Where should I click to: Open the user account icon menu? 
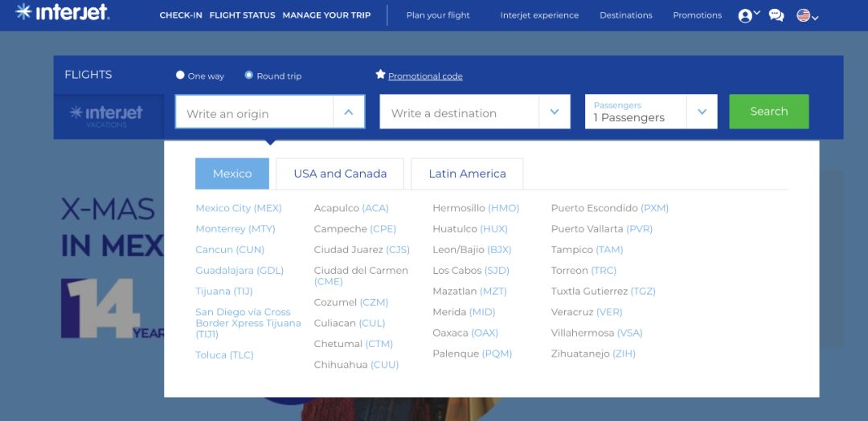[749, 15]
